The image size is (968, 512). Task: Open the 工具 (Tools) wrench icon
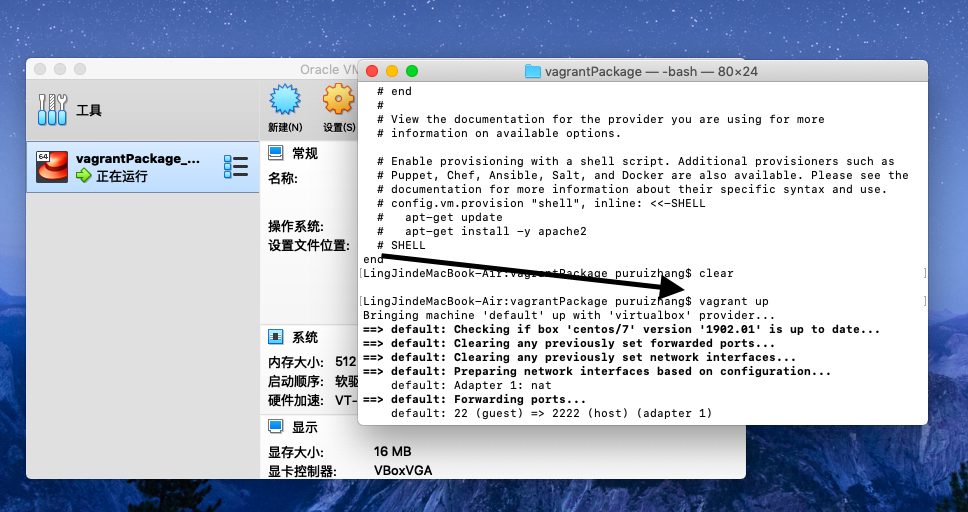tap(51, 109)
